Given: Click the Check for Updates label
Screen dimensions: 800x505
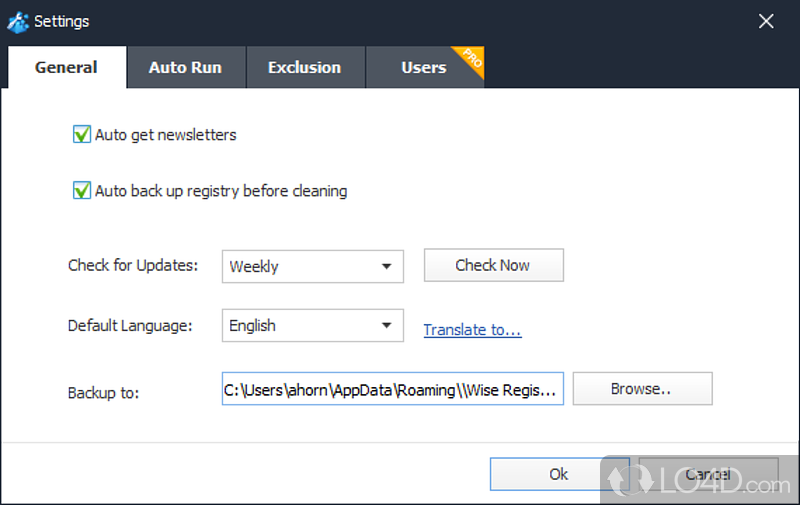Looking at the screenshot, I should click(133, 265).
